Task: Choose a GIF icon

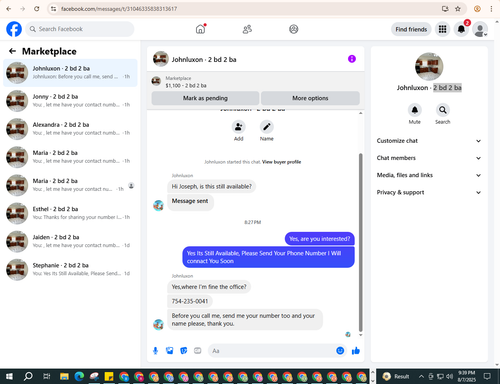Action: click(198, 351)
